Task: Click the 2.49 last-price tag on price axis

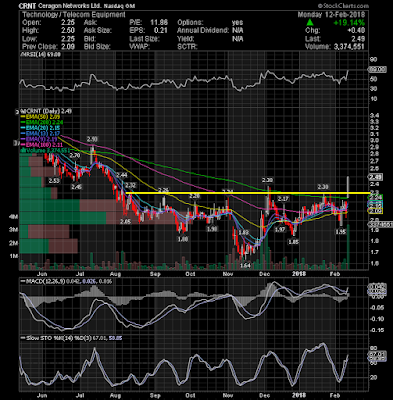Action: (375, 177)
